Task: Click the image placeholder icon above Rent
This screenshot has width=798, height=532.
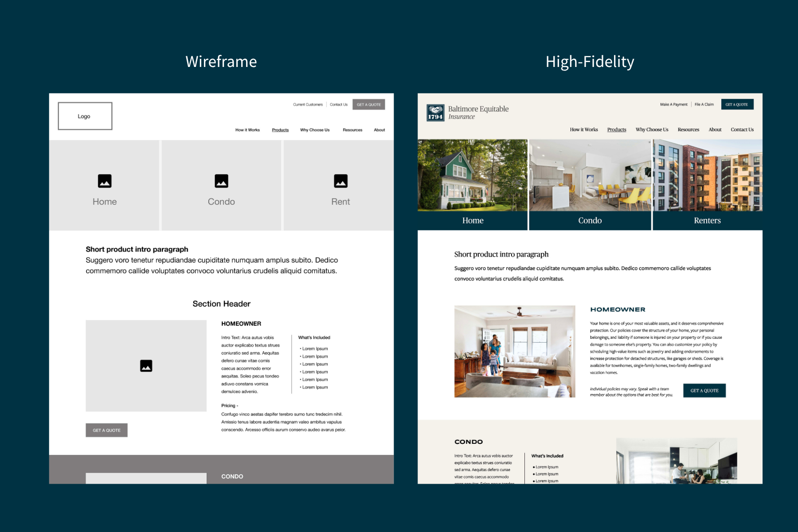Action: pyautogui.click(x=340, y=181)
